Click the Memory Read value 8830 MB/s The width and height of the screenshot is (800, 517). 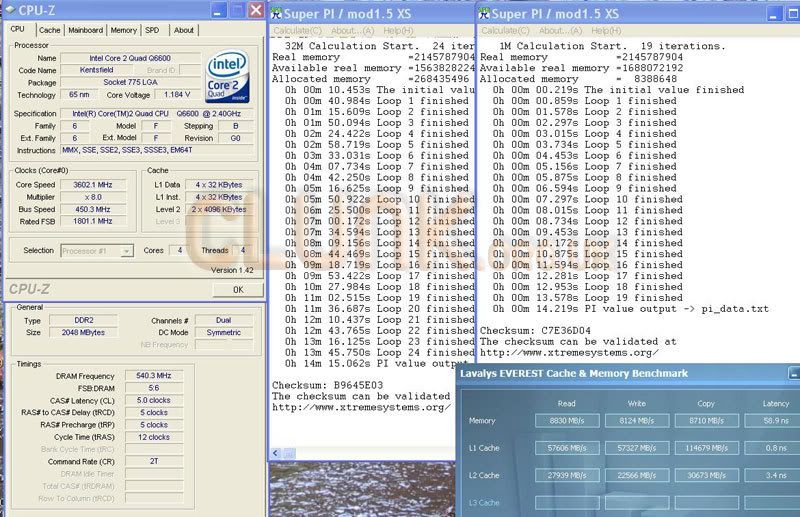point(567,421)
